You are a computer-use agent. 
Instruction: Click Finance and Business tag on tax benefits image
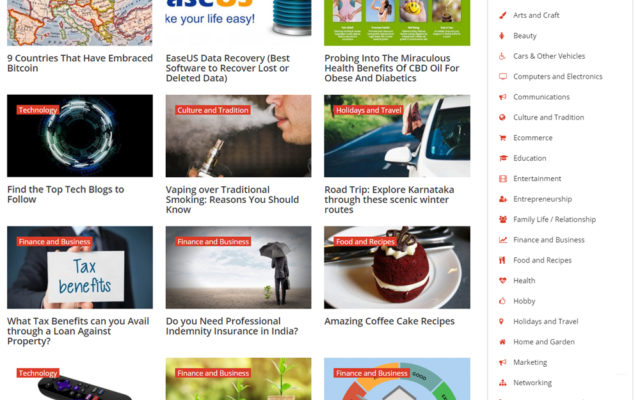[x=54, y=242]
